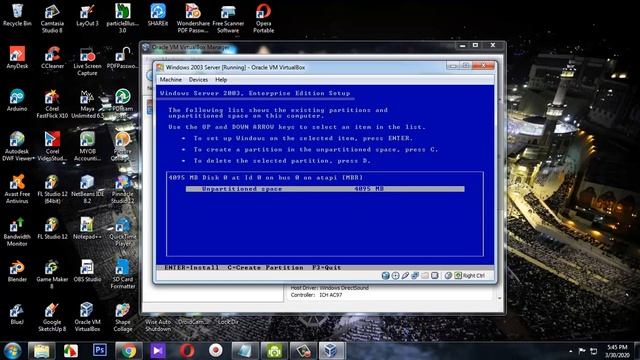Click the keyboard capture icon beside Right Ctrl
640x360 pixels.
point(458,276)
